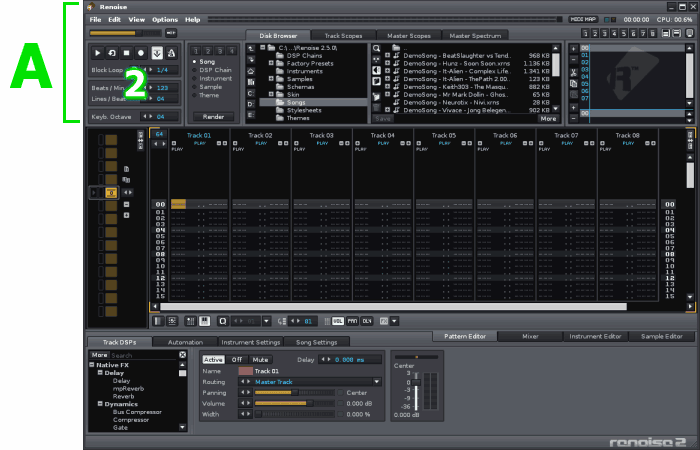Viewport: 700px width, 450px height.
Task: Select Song radio option
Action: [204, 62]
